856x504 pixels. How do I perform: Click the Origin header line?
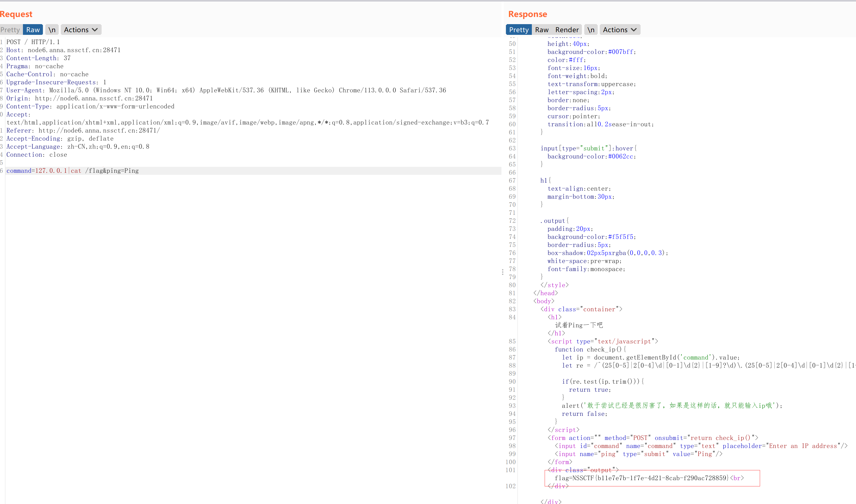click(x=80, y=99)
